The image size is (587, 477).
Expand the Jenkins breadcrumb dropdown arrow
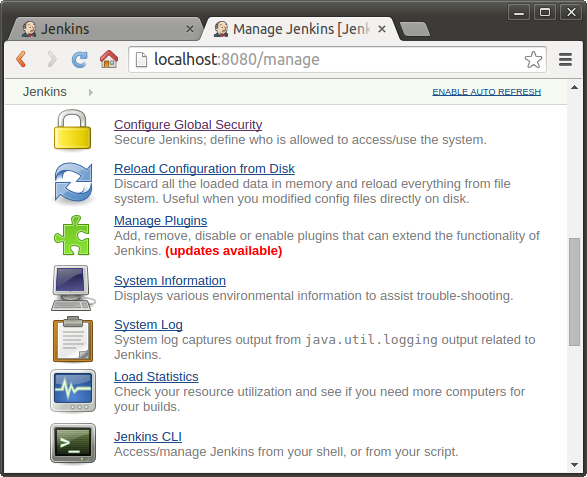point(91,92)
